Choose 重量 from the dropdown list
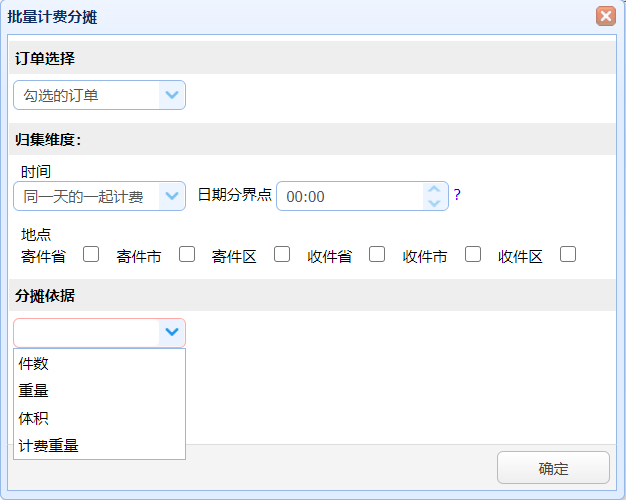The height and width of the screenshot is (500, 626). point(99,391)
